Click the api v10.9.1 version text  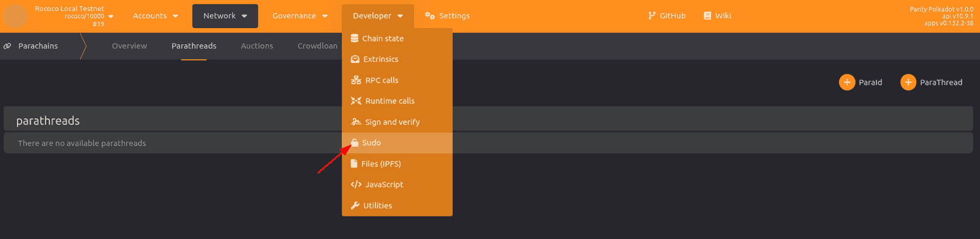click(x=958, y=17)
